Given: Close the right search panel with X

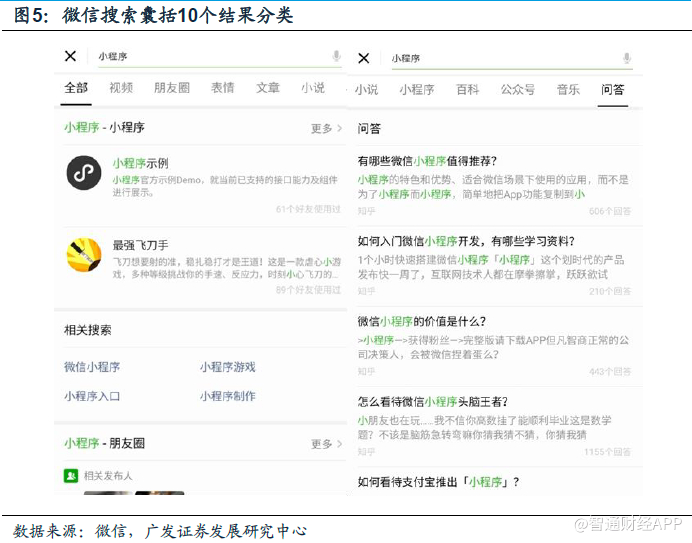Looking at the screenshot, I should coord(364,58).
